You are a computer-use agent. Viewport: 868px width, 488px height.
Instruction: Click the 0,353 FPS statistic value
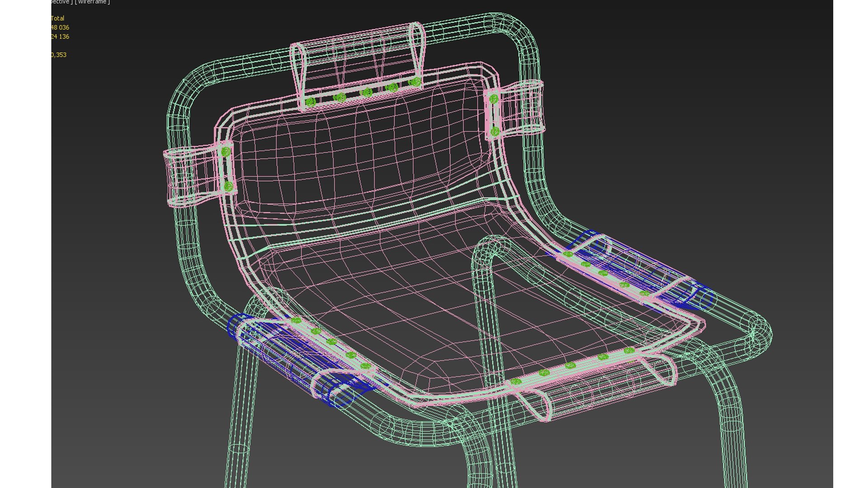pos(59,55)
